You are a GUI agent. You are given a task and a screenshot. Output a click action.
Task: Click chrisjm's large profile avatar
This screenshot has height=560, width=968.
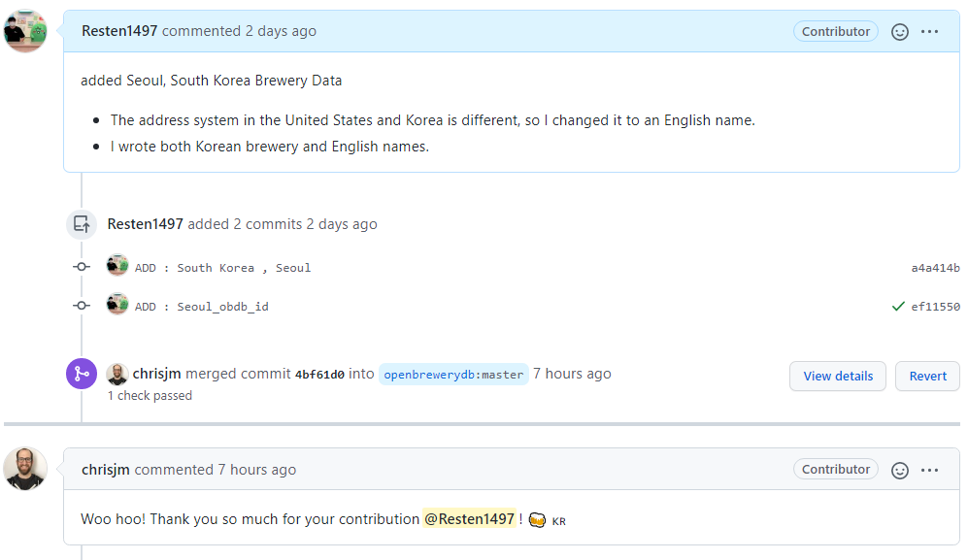click(x=25, y=469)
